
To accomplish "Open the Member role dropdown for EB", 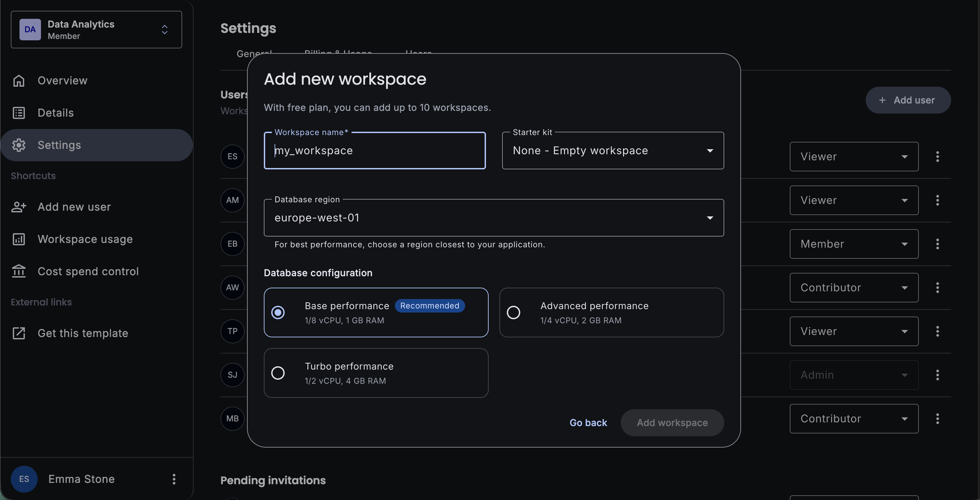I will (854, 244).
